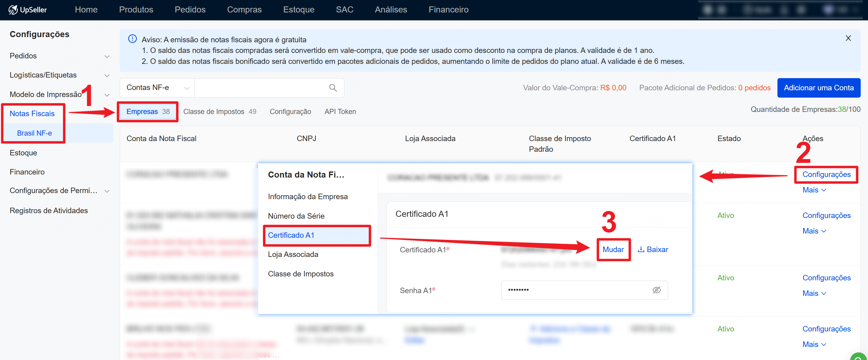The image size is (868, 360).
Task: Open Financeiro in top menu
Action: pyautogui.click(x=448, y=10)
